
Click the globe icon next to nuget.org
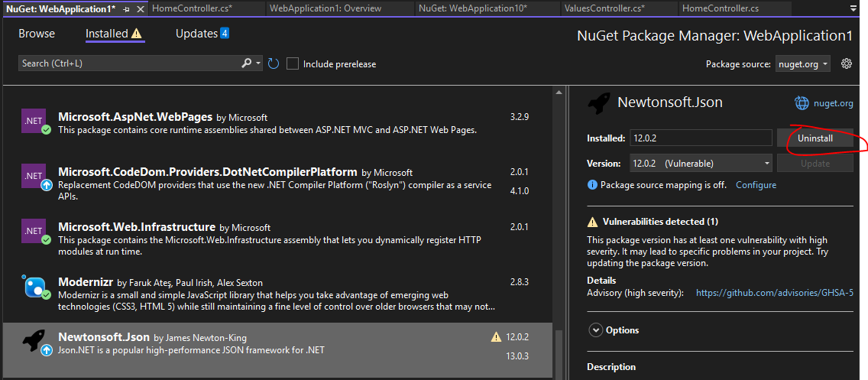click(x=802, y=103)
